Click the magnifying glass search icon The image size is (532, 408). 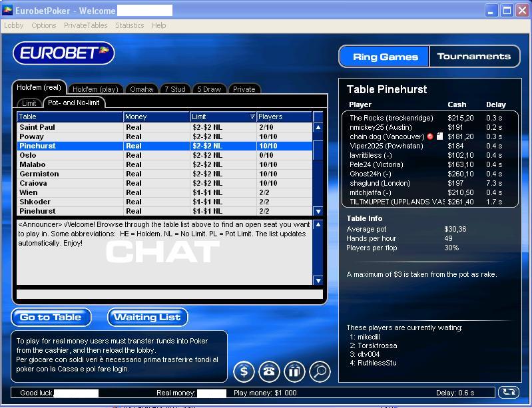[320, 371]
